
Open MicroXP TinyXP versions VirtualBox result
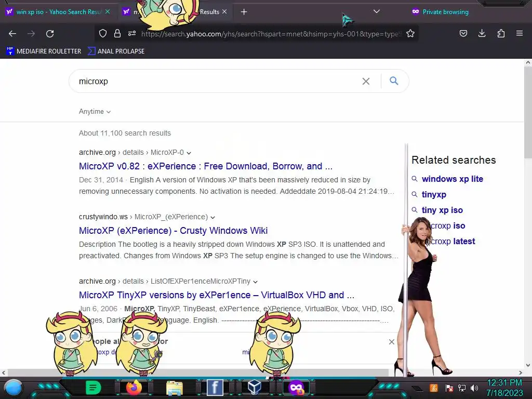(217, 295)
